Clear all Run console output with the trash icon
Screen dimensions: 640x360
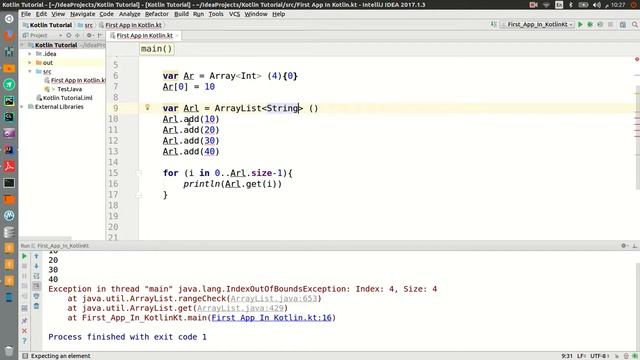pos(36,306)
